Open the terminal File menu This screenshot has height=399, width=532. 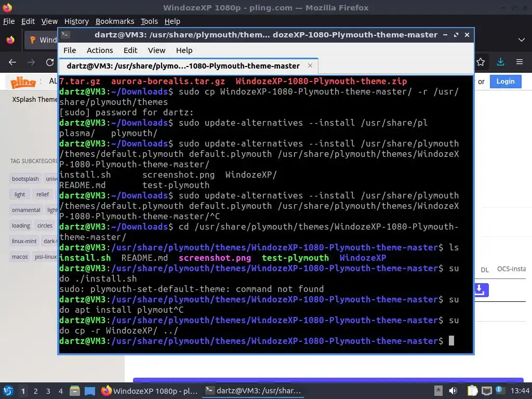(x=70, y=50)
